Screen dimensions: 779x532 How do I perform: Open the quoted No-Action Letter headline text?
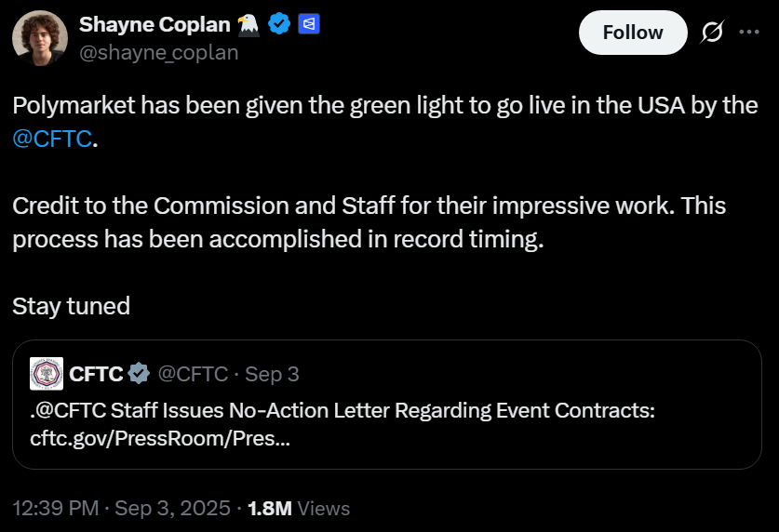pos(343,410)
